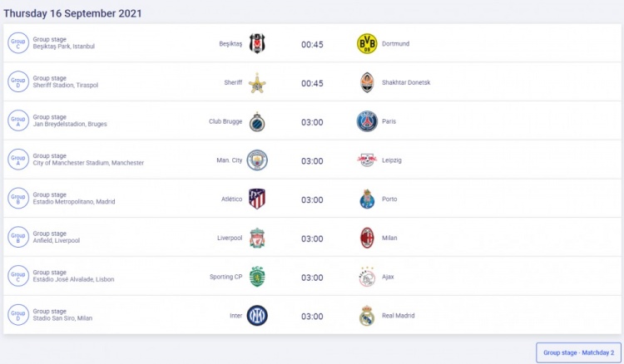Click the AC Milan crest
The height and width of the screenshot is (364, 624).
pos(367,239)
